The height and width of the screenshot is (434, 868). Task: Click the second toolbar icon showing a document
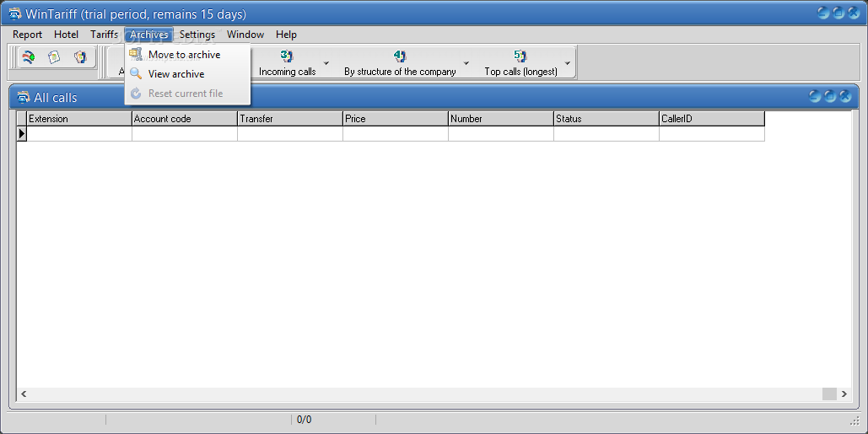tap(54, 57)
